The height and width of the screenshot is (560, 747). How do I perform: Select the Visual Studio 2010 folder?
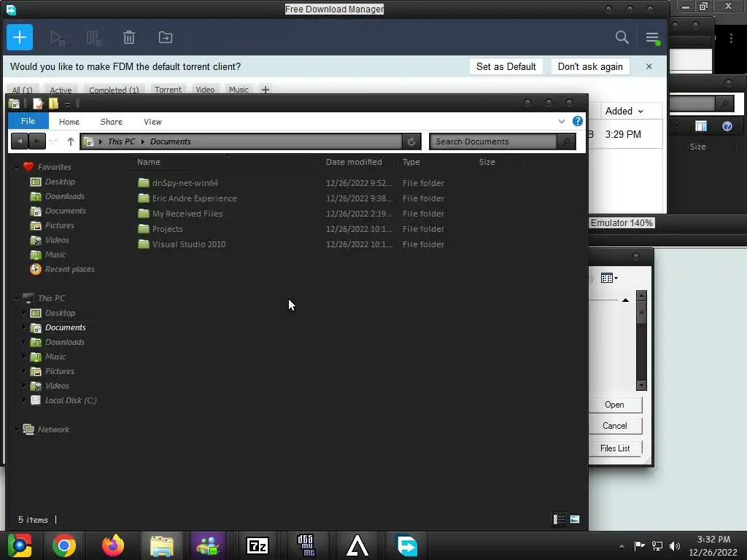(x=189, y=244)
